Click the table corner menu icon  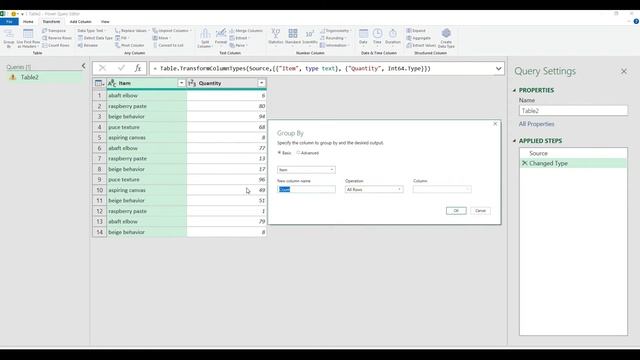(x=99, y=83)
